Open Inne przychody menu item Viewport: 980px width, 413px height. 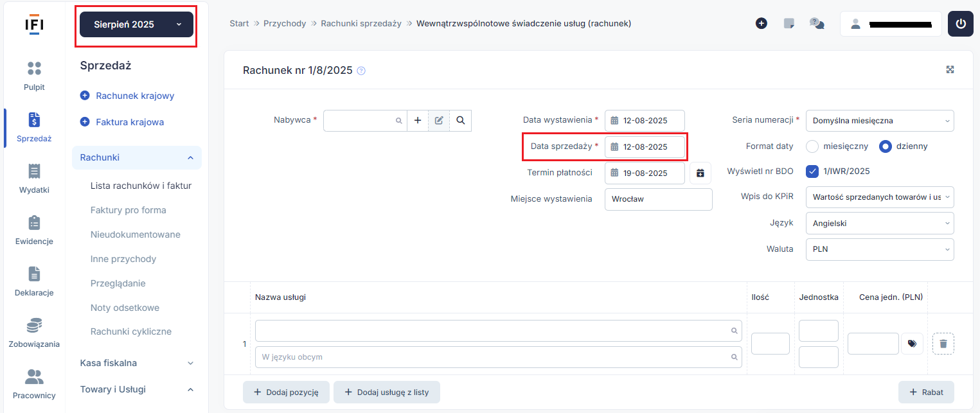pyautogui.click(x=123, y=259)
